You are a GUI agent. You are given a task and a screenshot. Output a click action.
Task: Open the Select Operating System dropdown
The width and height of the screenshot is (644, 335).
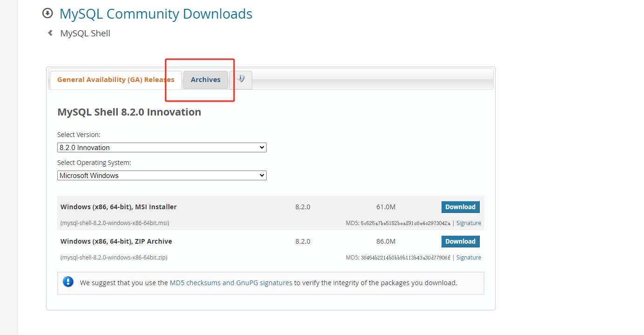(162, 175)
